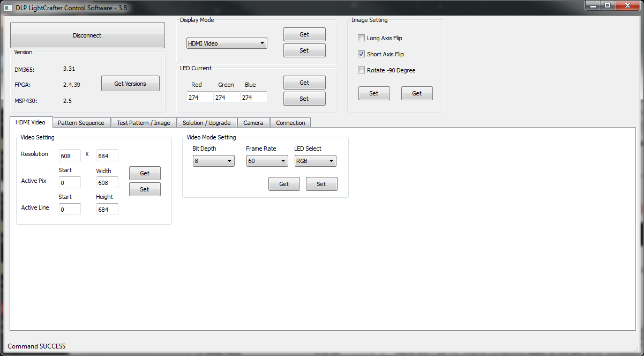
Task: Open the Connection tab
Action: [290, 123]
